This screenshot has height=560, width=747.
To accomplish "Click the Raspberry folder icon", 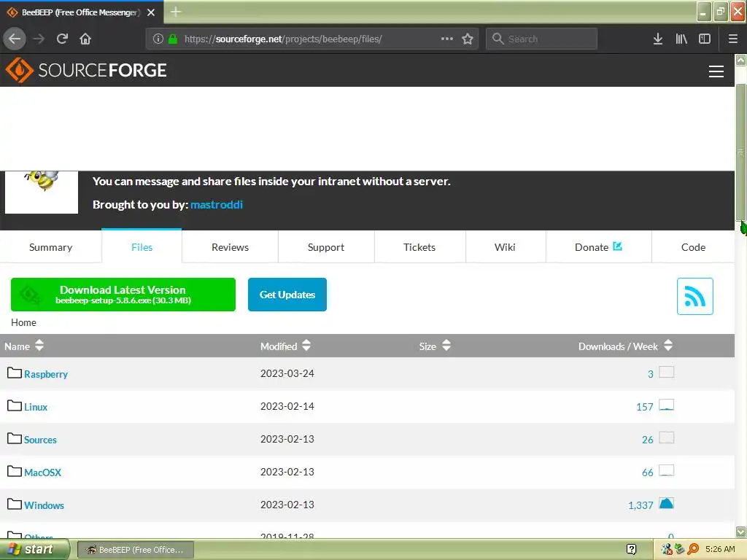I will (x=15, y=373).
